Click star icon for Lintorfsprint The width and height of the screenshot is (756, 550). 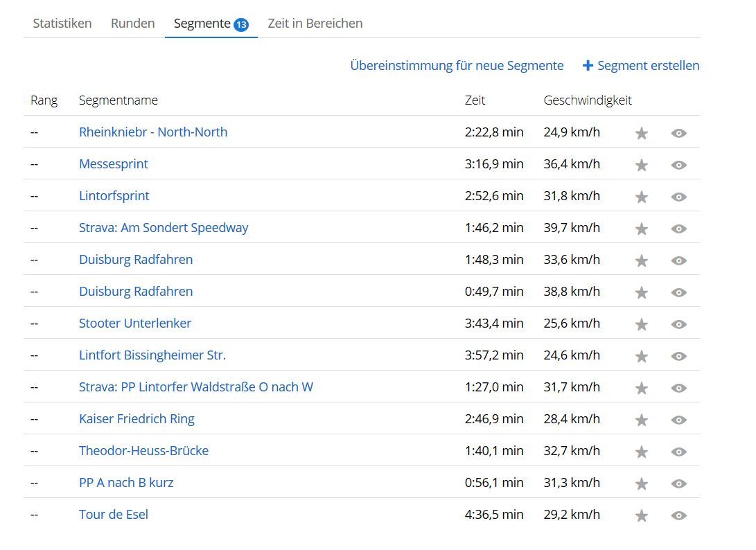pos(642,197)
